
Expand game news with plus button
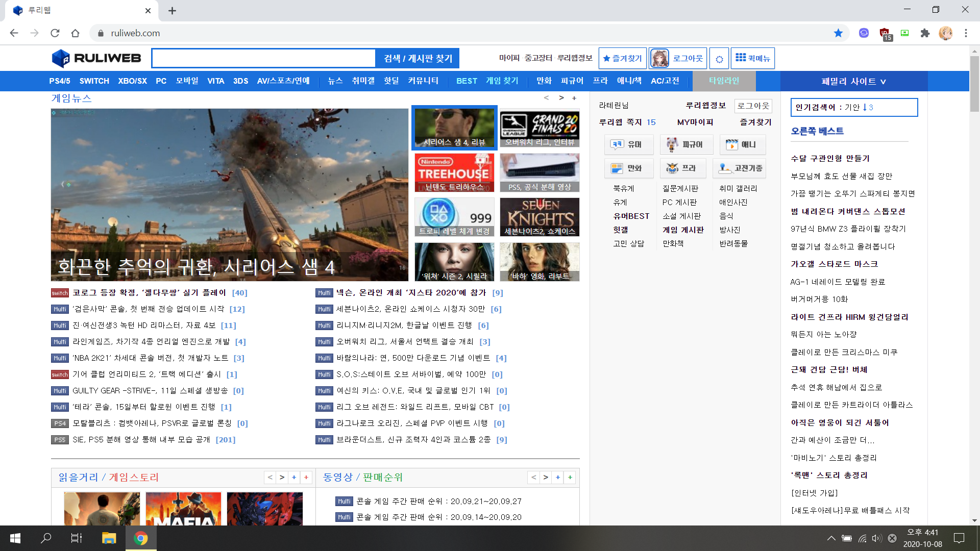[574, 98]
